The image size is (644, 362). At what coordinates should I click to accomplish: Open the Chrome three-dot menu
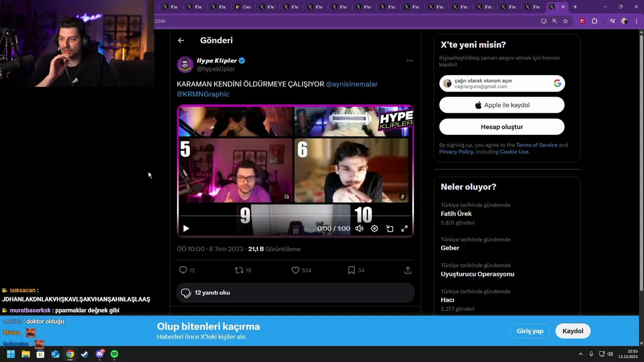[x=636, y=21]
